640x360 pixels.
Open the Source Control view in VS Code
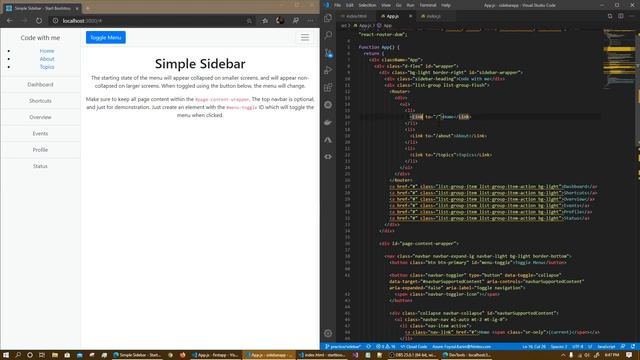328,53
